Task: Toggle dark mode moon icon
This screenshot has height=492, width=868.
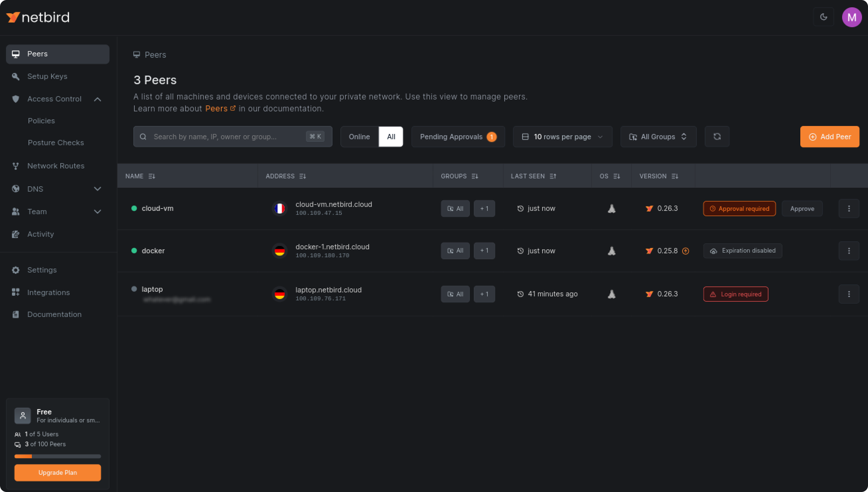Action: tap(823, 17)
